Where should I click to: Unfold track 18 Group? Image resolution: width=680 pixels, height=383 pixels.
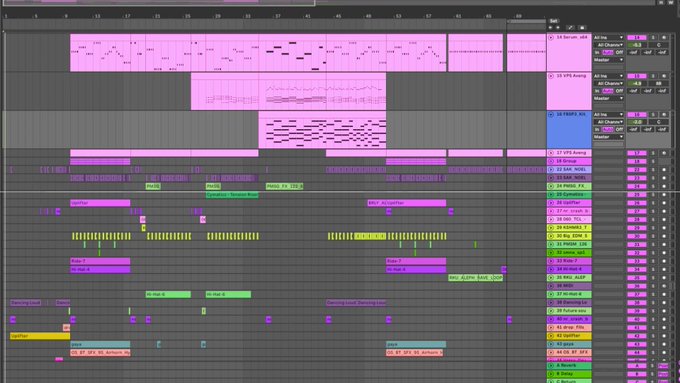coord(551,161)
